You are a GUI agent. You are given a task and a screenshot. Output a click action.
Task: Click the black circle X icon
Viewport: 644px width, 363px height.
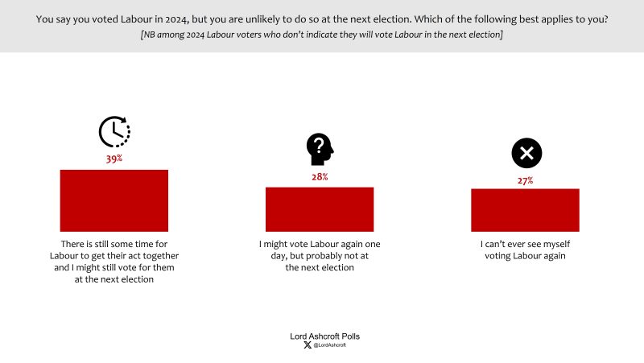pyautogui.click(x=526, y=153)
